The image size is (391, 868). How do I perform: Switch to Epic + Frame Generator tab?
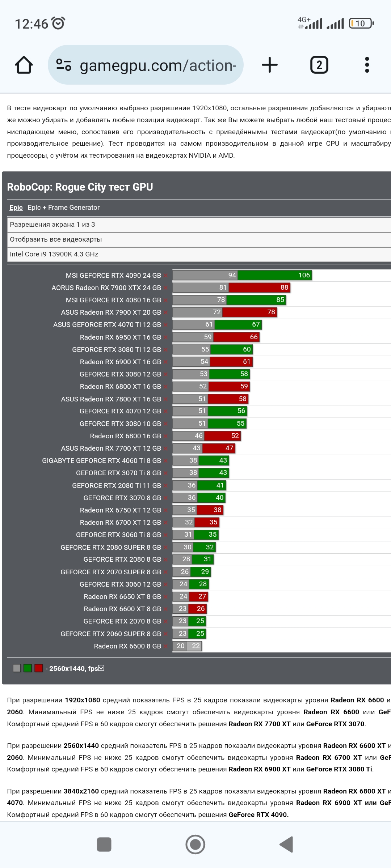click(63, 208)
